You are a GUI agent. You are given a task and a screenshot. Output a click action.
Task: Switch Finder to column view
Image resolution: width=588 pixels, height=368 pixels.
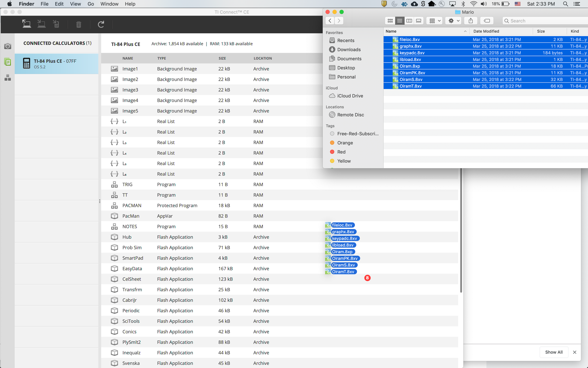pos(409,21)
